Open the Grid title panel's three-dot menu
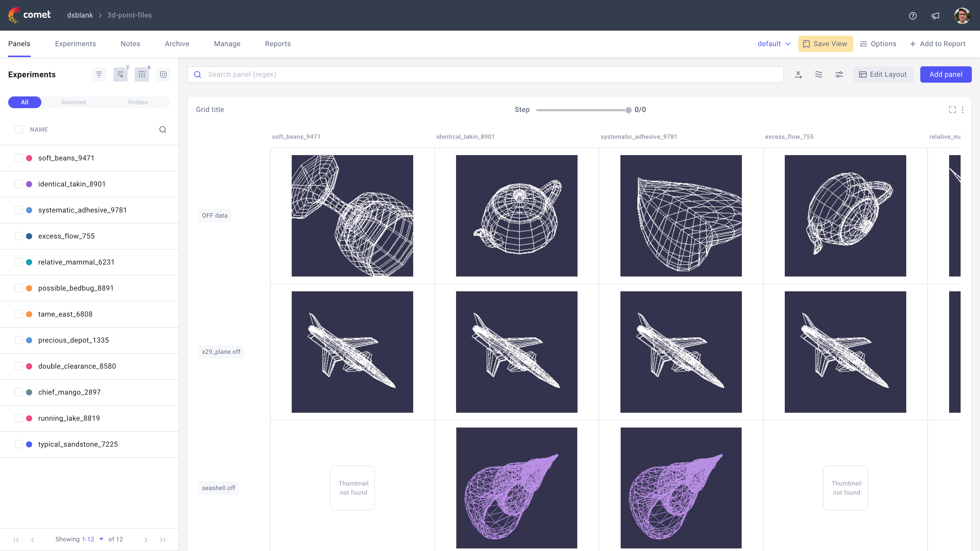This screenshot has height=551, width=980. coord(962,109)
